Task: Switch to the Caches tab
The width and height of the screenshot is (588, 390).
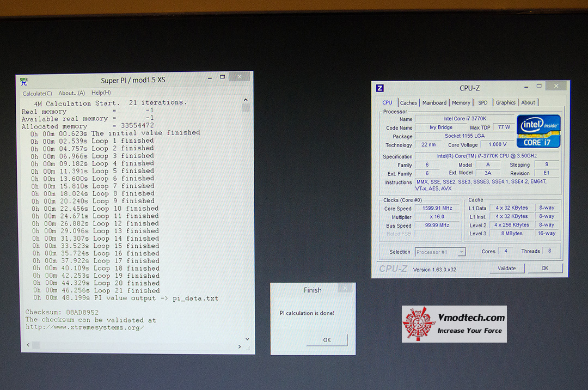Action: (x=408, y=103)
